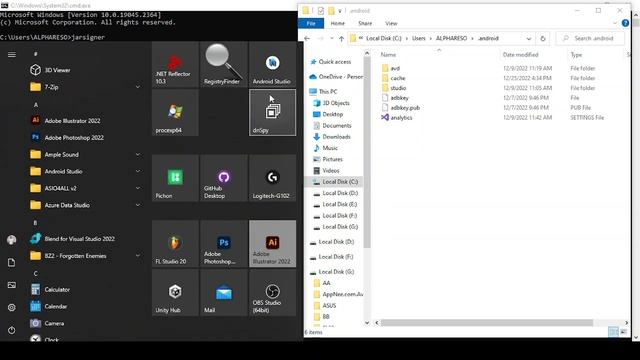Open the dnSpy tile

pyautogui.click(x=272, y=113)
